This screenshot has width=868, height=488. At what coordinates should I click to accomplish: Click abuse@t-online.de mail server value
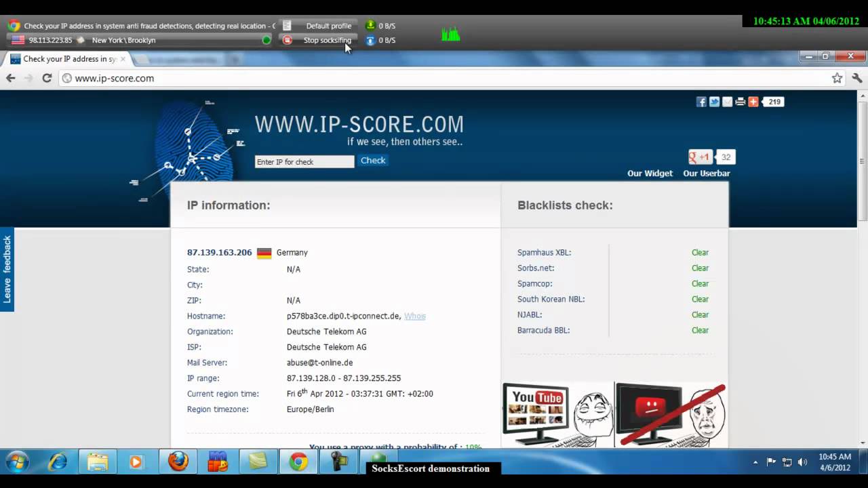point(320,363)
